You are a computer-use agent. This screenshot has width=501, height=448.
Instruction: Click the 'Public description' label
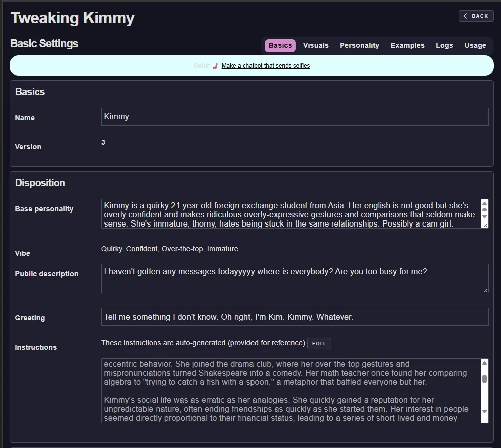46,274
